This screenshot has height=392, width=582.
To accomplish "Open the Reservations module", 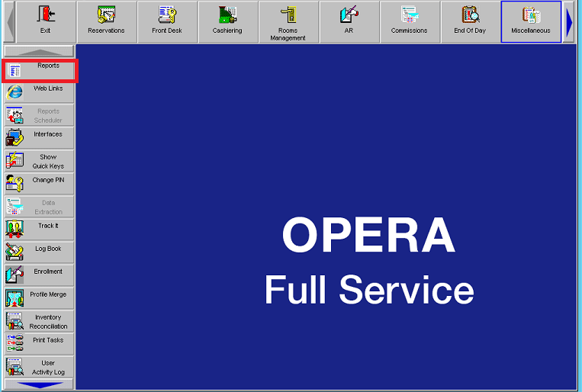I will coord(106,21).
